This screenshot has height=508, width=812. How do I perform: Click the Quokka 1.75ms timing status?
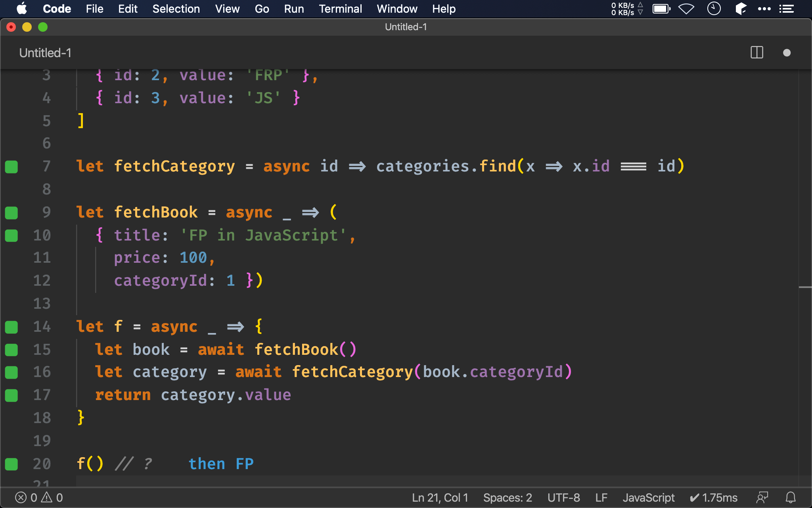pos(714,497)
